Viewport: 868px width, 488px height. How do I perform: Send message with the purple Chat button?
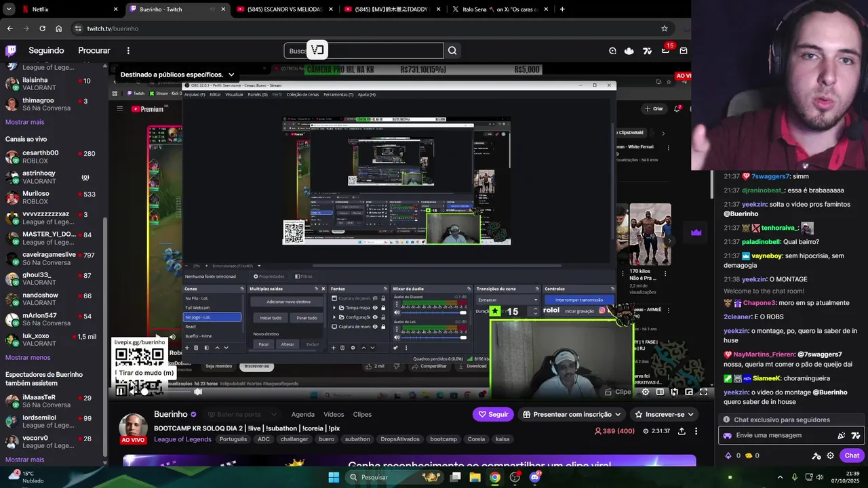click(x=852, y=455)
